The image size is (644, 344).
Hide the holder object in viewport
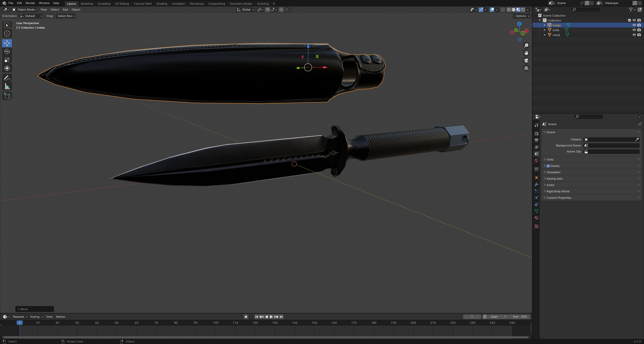pos(634,25)
